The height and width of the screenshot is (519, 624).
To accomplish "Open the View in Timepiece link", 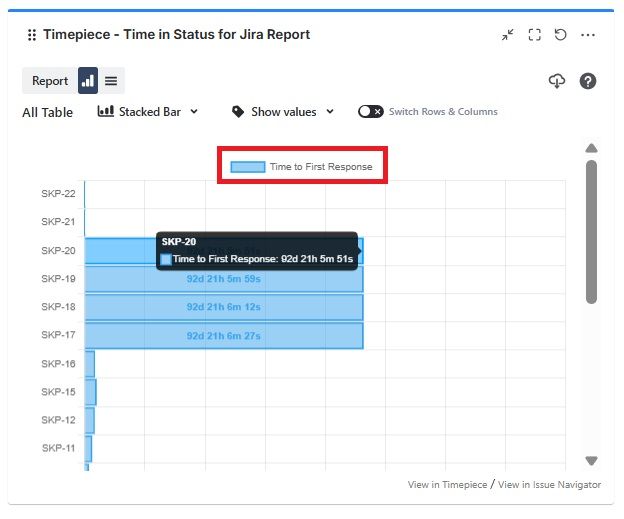I will pyautogui.click(x=447, y=484).
